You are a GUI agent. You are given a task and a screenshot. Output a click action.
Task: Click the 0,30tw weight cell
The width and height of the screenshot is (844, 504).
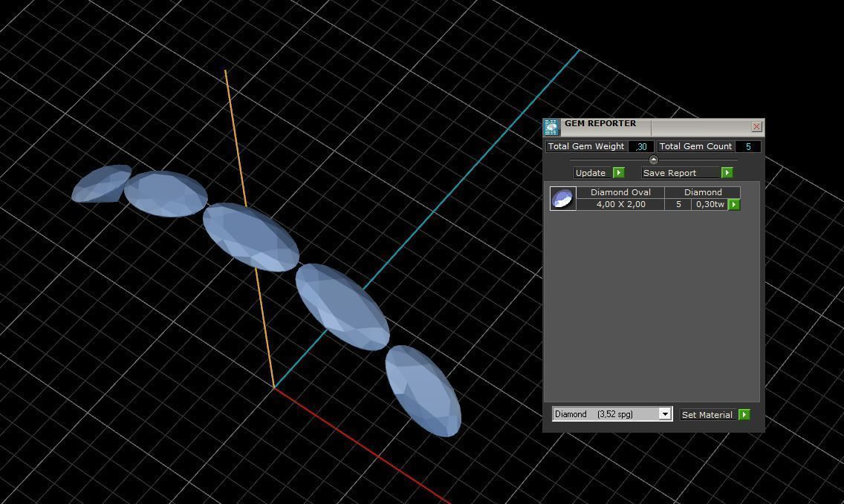[x=710, y=204]
